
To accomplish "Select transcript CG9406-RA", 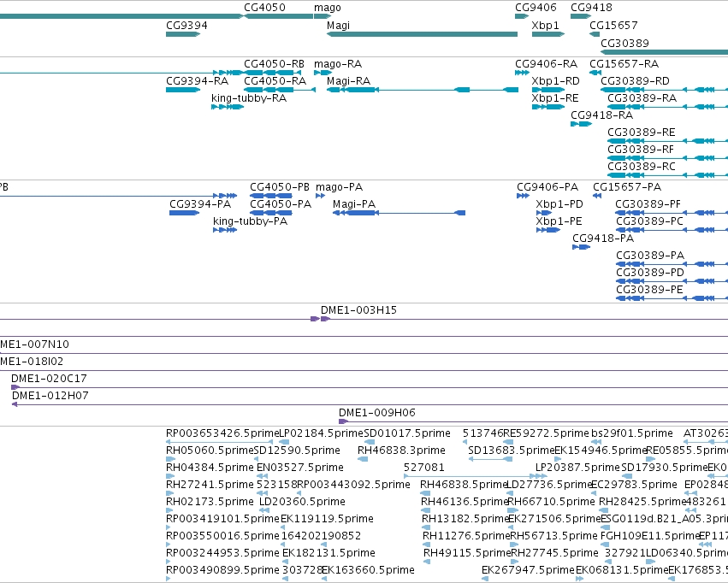I will pyautogui.click(x=523, y=73).
